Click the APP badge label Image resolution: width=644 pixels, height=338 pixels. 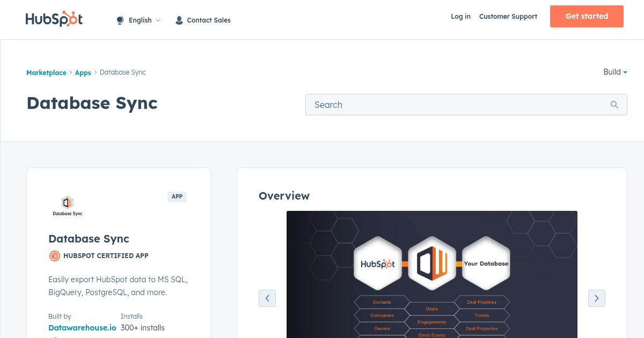[x=177, y=197]
